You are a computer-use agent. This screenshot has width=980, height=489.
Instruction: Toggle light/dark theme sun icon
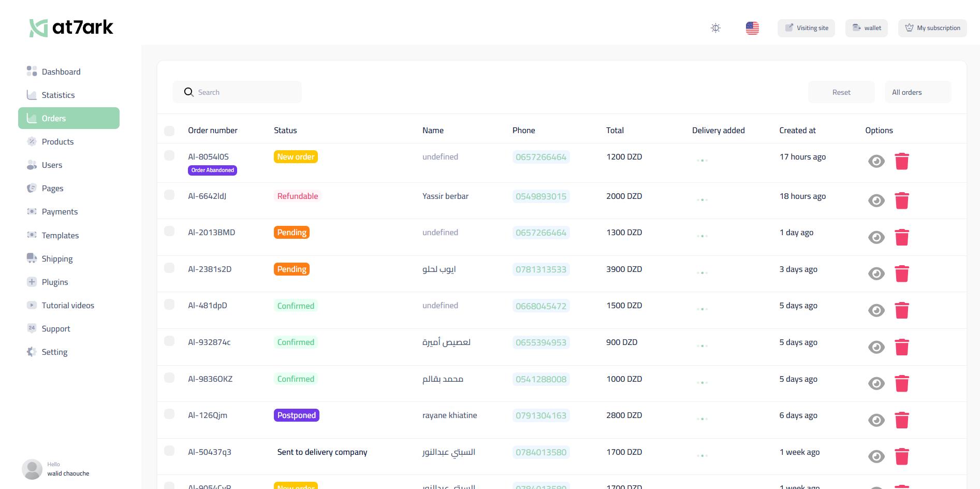[x=715, y=28]
